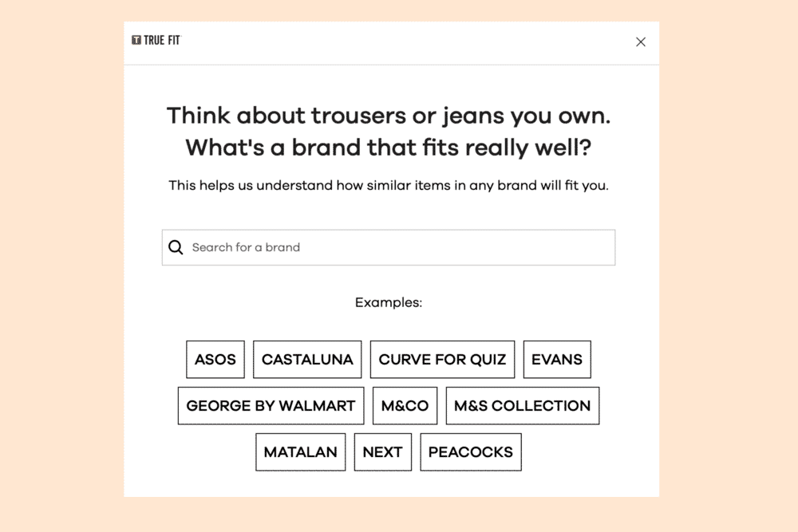Image resolution: width=798 pixels, height=532 pixels.
Task: Click the True Fit T logo icon
Action: (136, 40)
